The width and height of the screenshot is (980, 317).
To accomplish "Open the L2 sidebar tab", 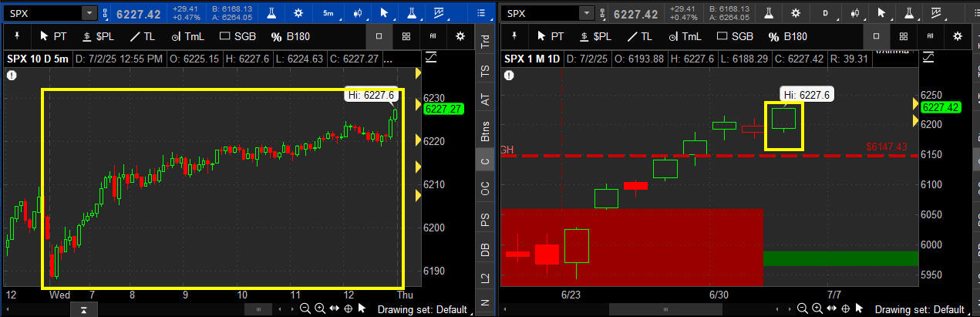I will tap(485, 278).
